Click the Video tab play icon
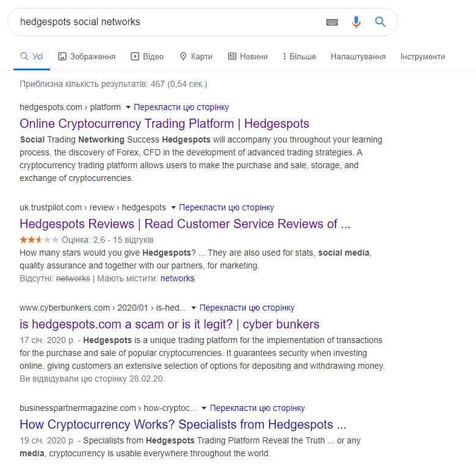 [135, 56]
